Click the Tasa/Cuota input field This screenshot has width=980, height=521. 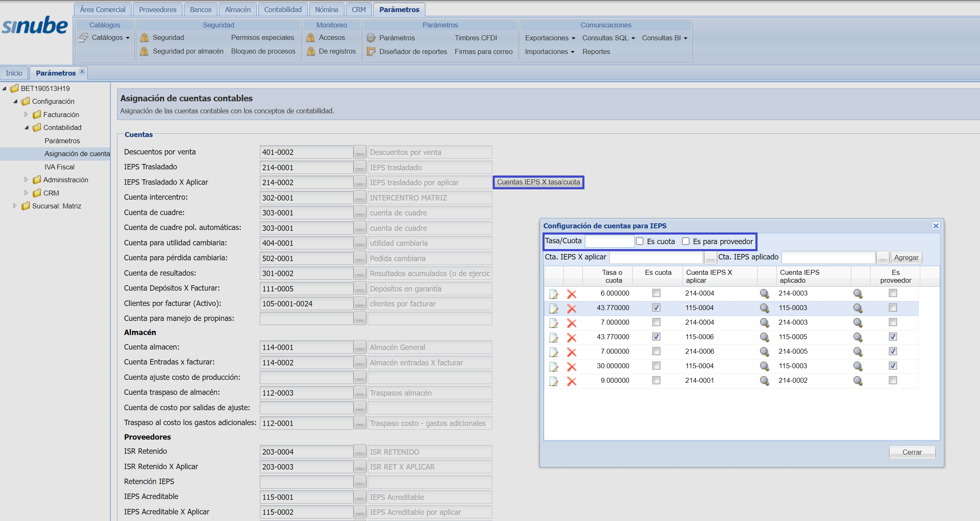609,241
